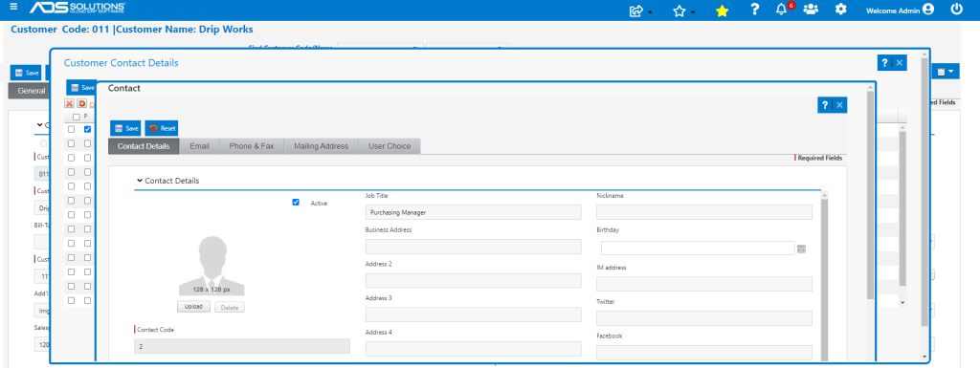Tick the selection checkbox beside the checked row
Image resolution: width=980 pixels, height=368 pixels.
(71, 129)
